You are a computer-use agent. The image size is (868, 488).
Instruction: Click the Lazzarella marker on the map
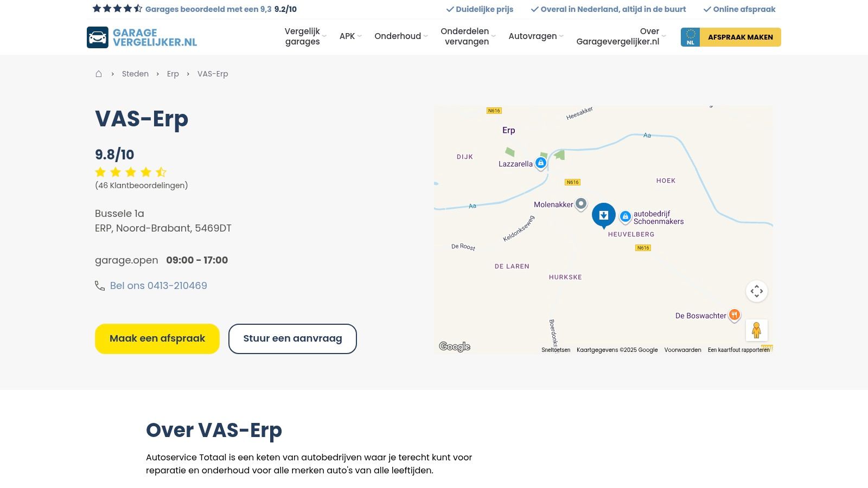pyautogui.click(x=540, y=162)
